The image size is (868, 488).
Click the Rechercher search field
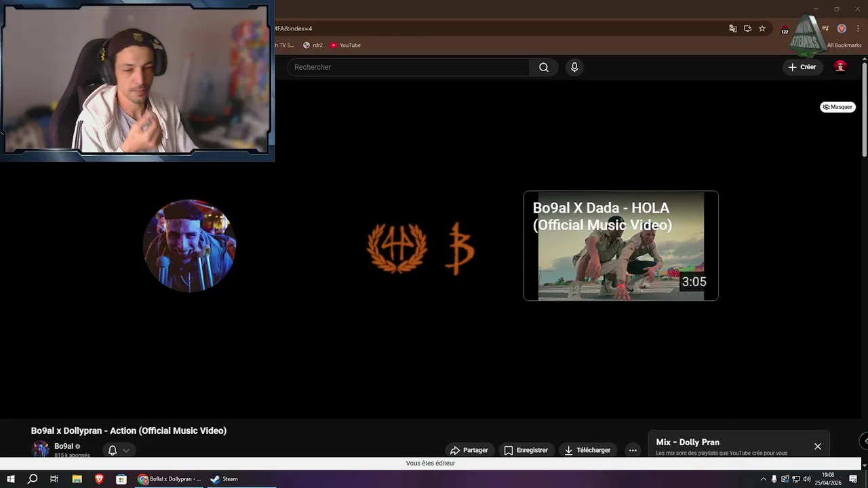tap(409, 67)
